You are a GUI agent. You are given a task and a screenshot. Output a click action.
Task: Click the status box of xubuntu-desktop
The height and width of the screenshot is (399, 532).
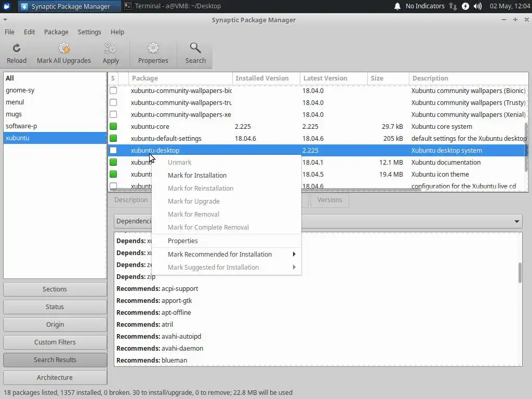pyautogui.click(x=113, y=150)
